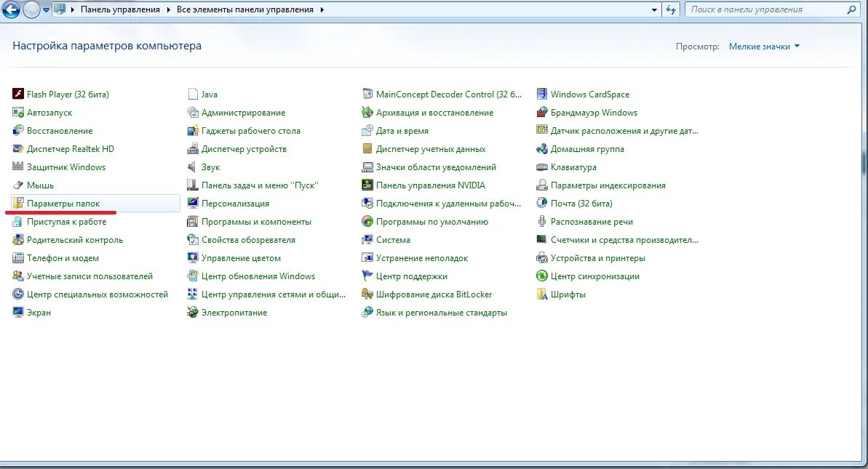Screen dimensions: 868x469
Task: Expand arrow before Панель управления breadcrumb
Action: (x=73, y=10)
